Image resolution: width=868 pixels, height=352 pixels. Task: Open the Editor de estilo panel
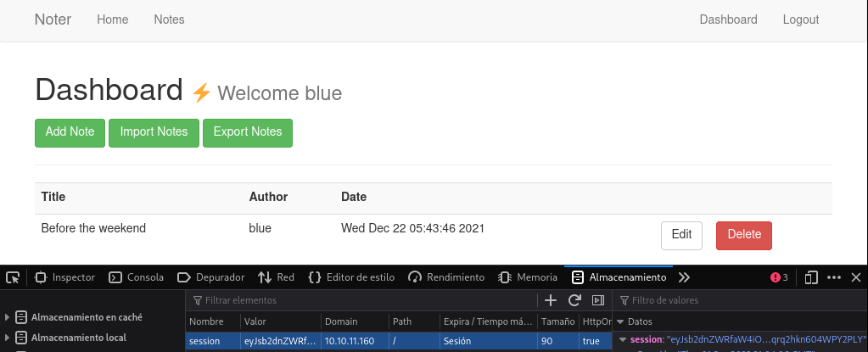pyautogui.click(x=351, y=277)
